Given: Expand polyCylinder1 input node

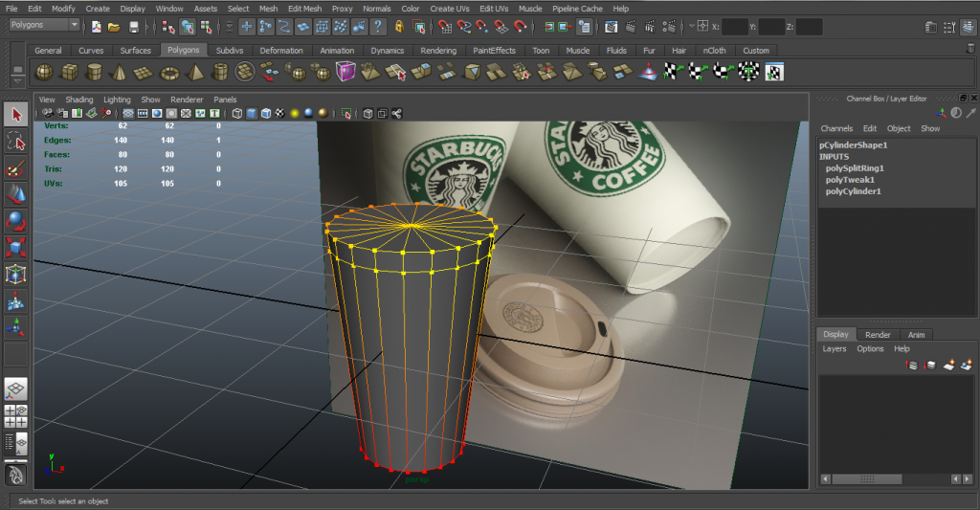Looking at the screenshot, I should (853, 192).
